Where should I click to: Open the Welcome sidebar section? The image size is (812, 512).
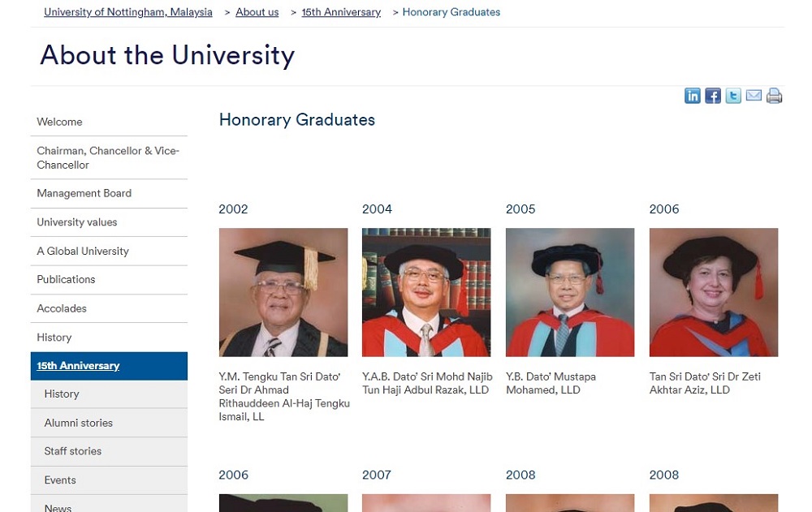(59, 122)
